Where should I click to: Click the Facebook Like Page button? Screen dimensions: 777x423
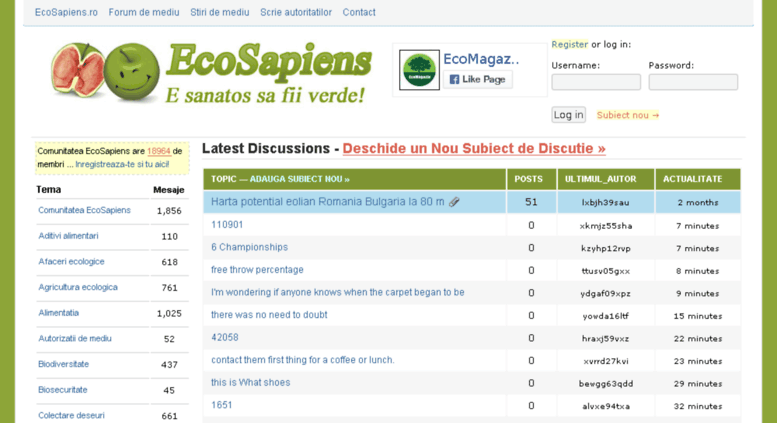[478, 79]
